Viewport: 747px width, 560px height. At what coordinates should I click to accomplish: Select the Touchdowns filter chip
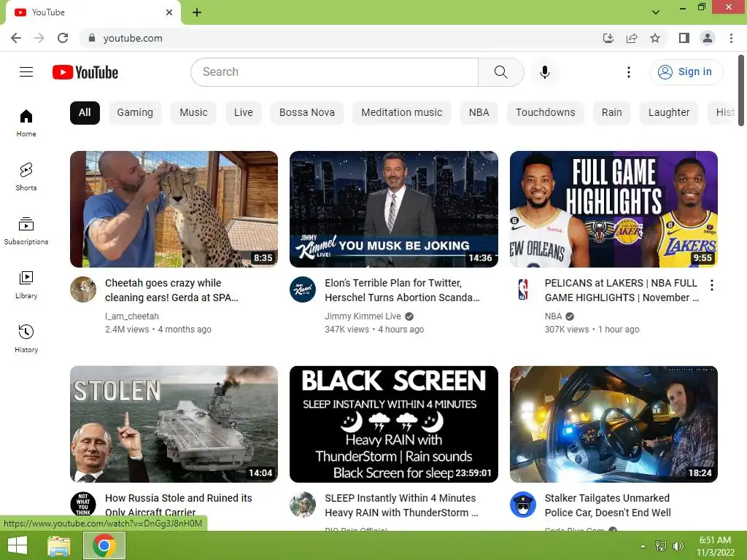(x=545, y=113)
